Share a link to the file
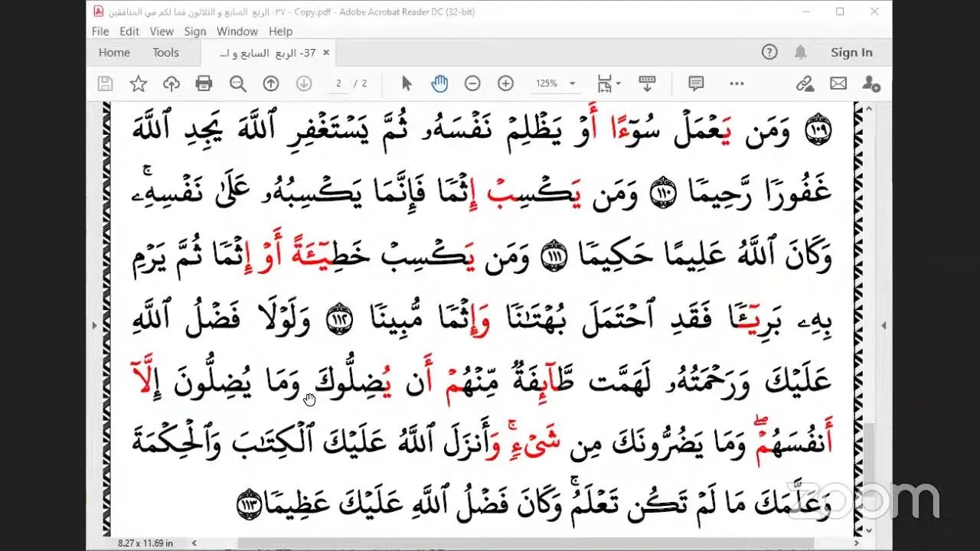 pyautogui.click(x=805, y=83)
